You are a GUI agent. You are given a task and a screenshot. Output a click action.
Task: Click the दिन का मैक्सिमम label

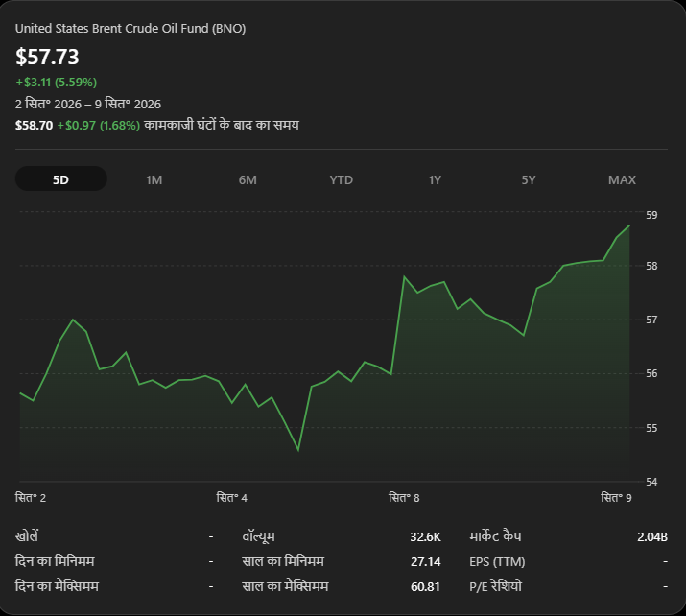[57, 586]
